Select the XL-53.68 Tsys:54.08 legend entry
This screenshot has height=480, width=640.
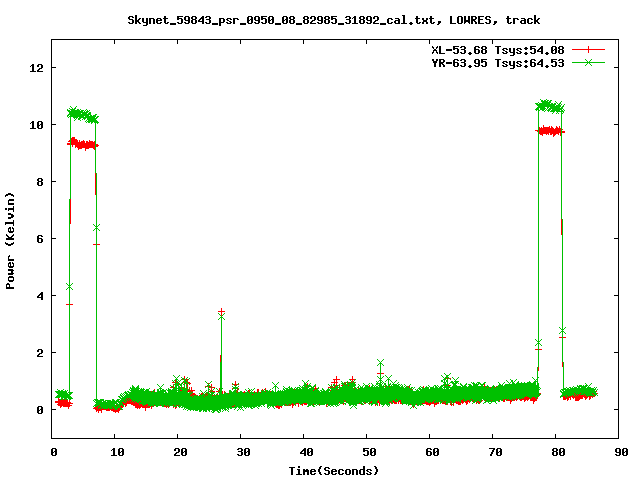pyautogui.click(x=498, y=50)
